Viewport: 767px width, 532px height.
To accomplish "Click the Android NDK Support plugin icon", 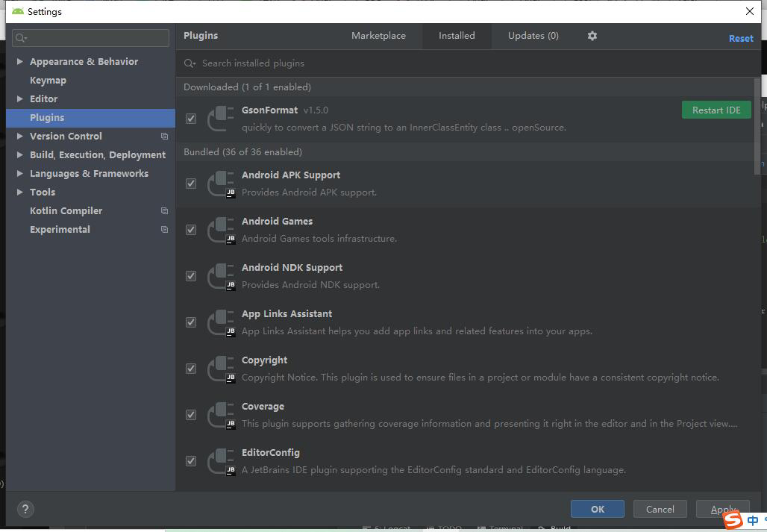I will tap(221, 276).
